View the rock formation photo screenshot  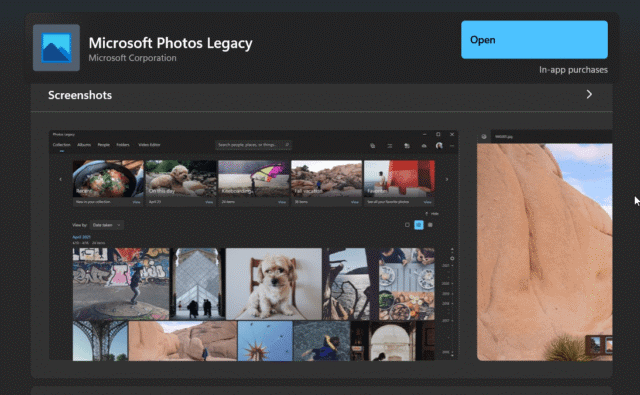coord(544,245)
